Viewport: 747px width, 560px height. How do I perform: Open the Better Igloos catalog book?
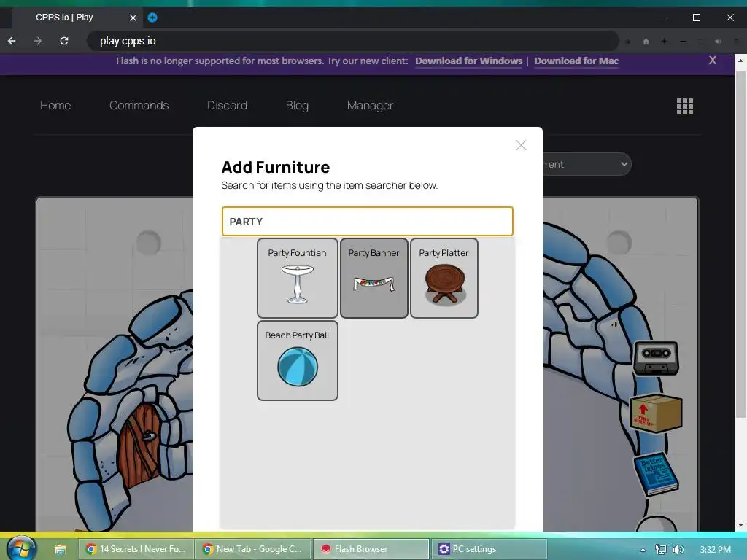[x=656, y=474]
